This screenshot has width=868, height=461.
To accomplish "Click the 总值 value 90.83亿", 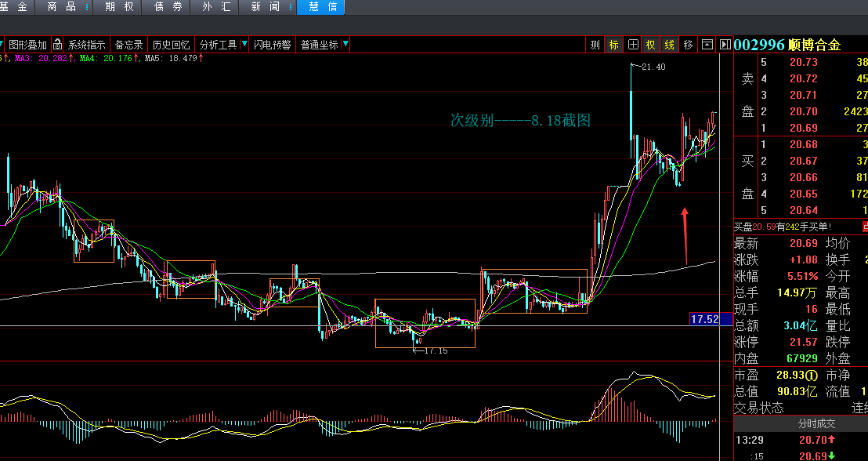I will 797,392.
